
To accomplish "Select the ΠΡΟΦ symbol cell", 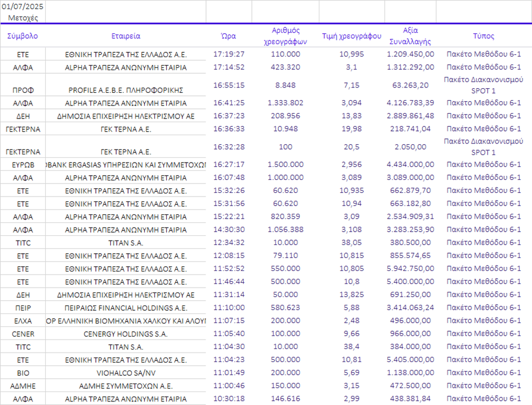I will coord(23,90).
